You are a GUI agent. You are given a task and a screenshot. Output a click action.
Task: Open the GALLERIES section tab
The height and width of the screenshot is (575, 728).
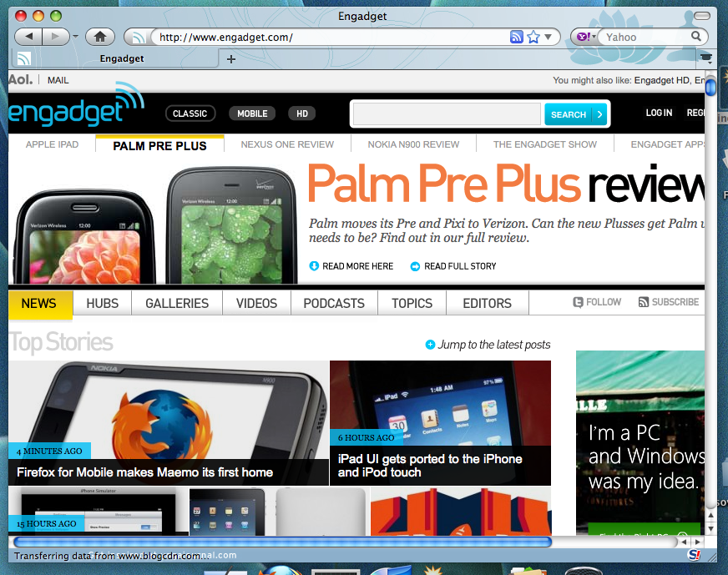[177, 304]
